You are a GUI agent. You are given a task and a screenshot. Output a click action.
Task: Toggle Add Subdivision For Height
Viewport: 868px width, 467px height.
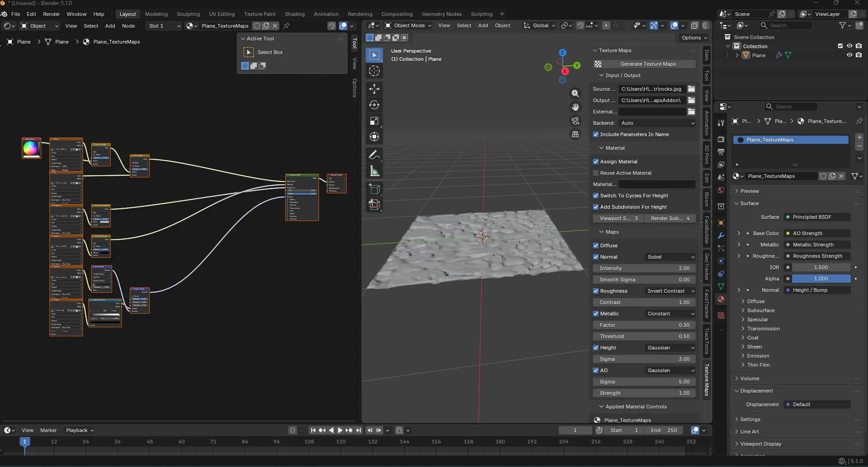(596, 207)
